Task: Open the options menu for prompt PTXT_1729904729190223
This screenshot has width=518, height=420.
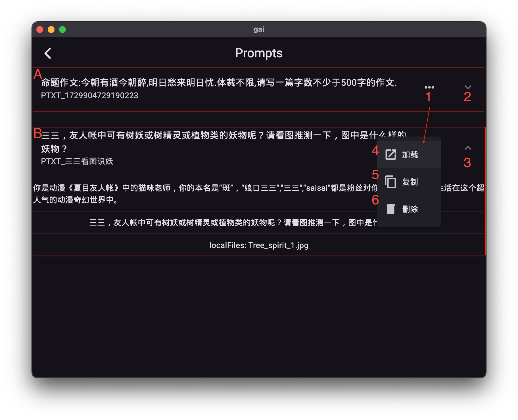Action: click(x=430, y=87)
